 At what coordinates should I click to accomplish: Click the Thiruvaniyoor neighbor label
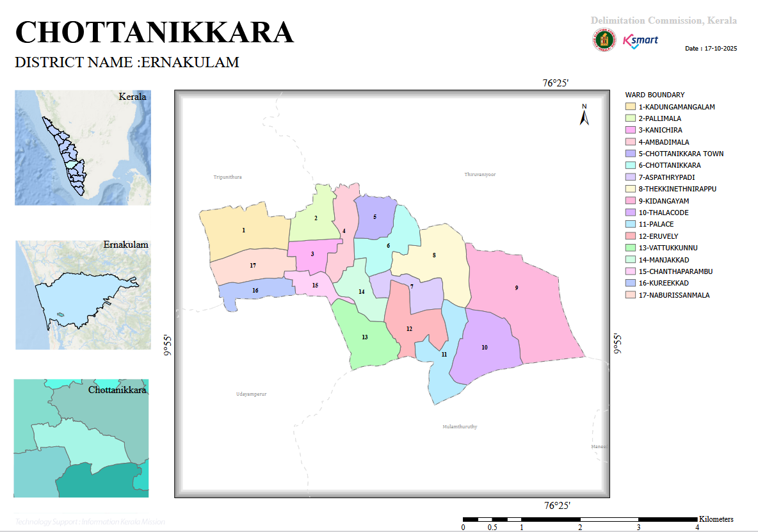pyautogui.click(x=480, y=174)
